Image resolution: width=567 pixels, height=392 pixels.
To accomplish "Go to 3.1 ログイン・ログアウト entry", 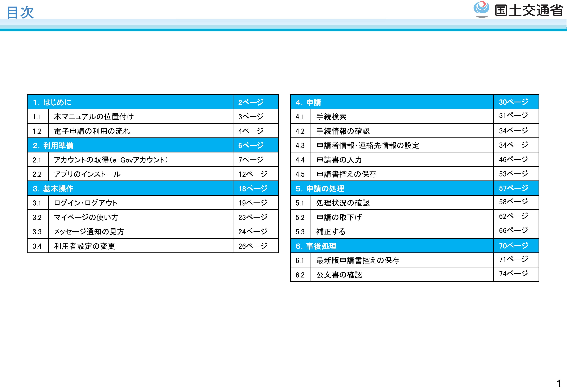I will (x=85, y=203).
